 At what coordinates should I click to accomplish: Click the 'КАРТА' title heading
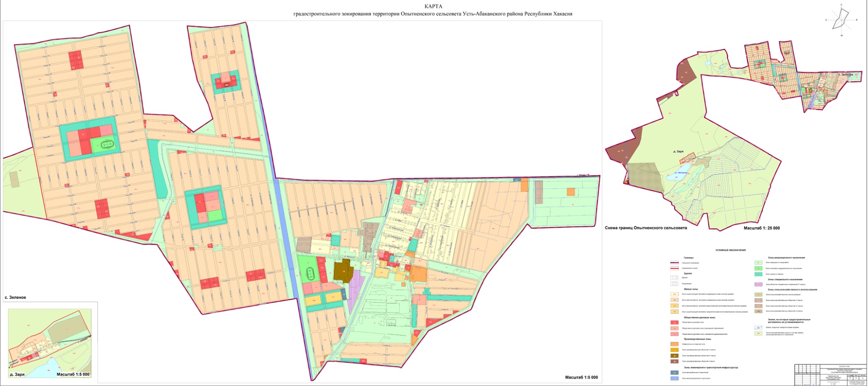coord(433,6)
